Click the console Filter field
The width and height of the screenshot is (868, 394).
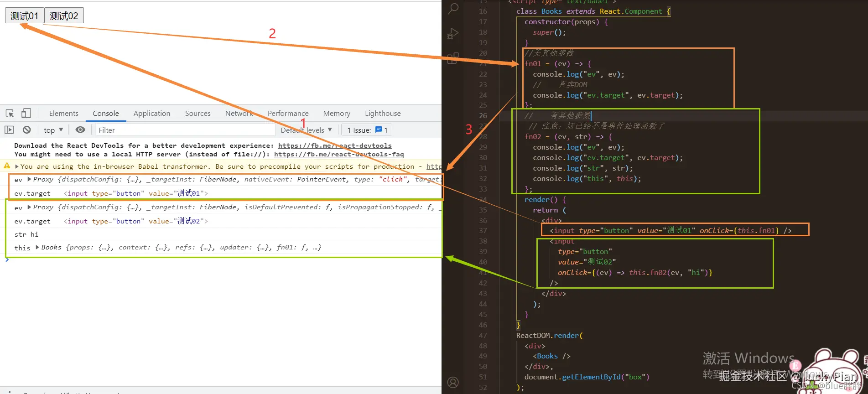coord(186,130)
